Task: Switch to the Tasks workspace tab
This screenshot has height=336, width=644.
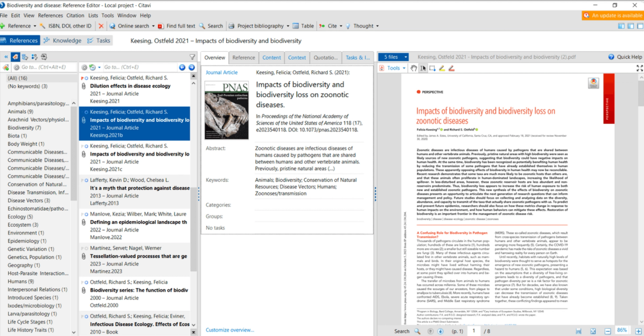Action: [x=99, y=40]
